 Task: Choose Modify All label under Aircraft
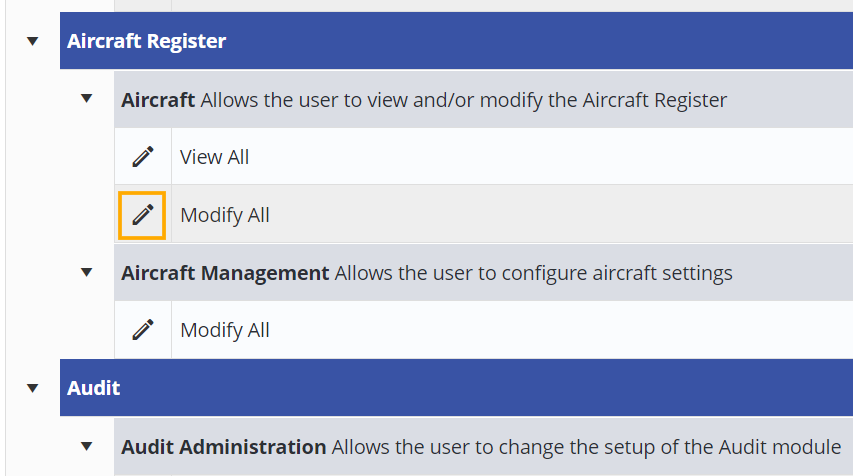pyautogui.click(x=224, y=215)
